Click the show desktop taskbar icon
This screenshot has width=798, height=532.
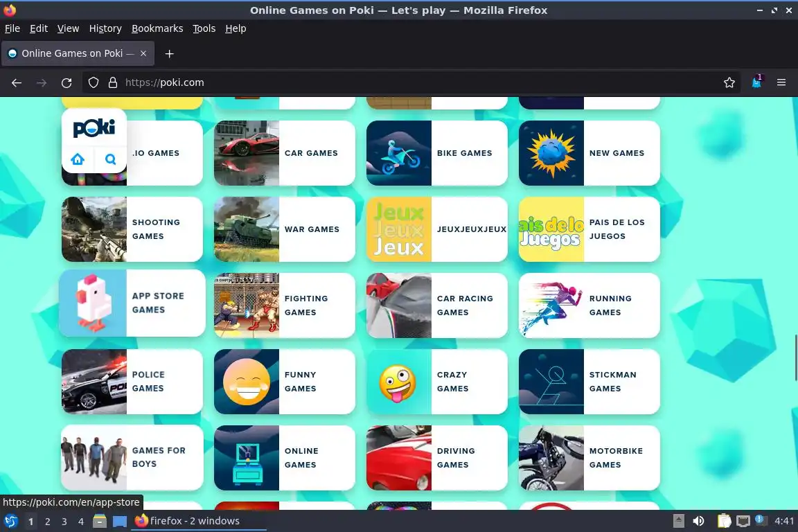click(120, 522)
